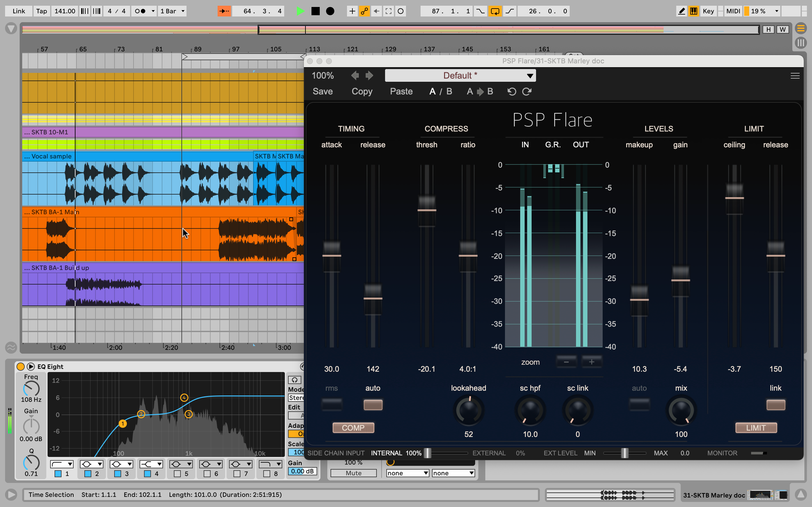Screen dimensions: 812x507
Task: Click the Stop transport button
Action: [315, 11]
